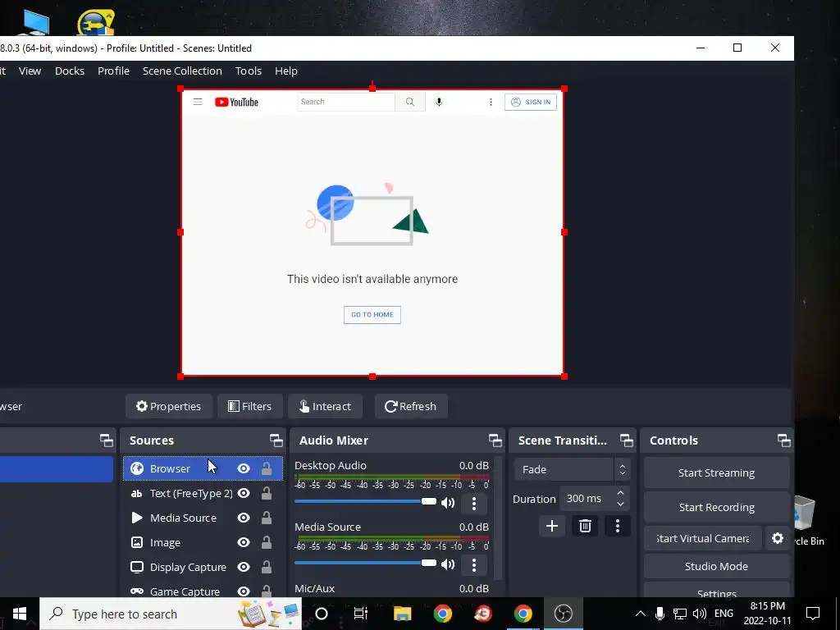Hide the Image source

[244, 543]
